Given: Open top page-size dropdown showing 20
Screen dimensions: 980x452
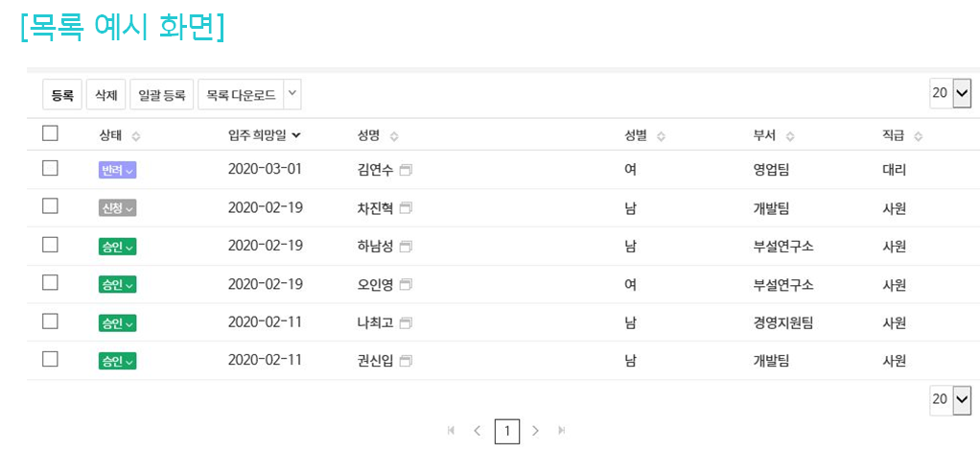Looking at the screenshot, I should click(x=950, y=93).
